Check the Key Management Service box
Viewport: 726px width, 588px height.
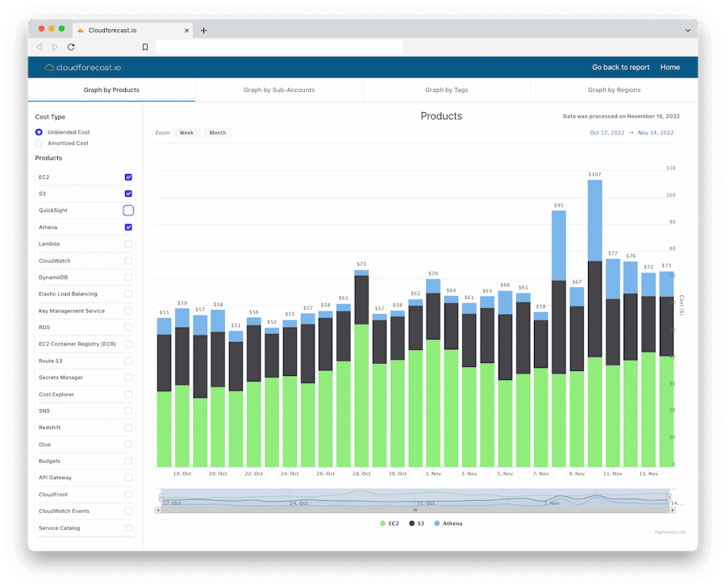click(128, 311)
